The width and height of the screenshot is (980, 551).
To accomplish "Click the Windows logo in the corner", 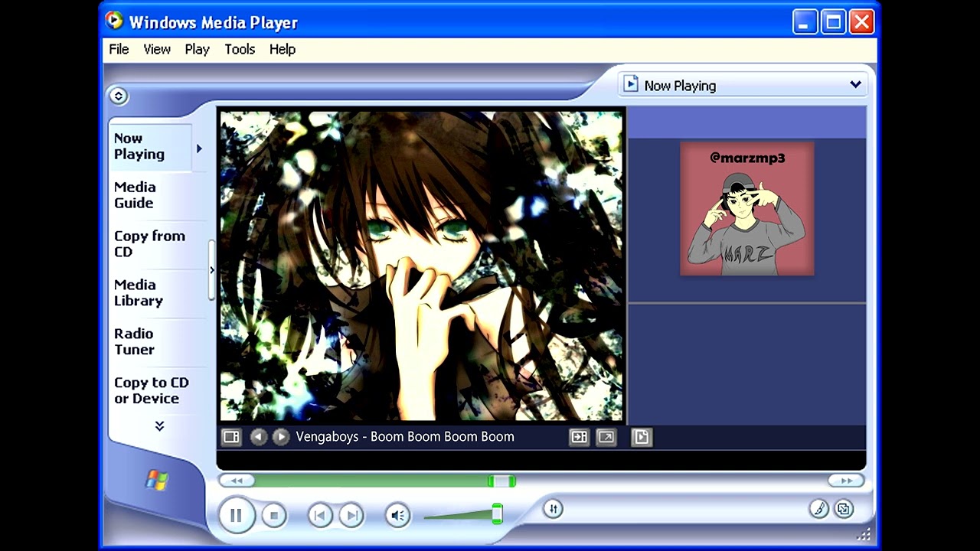I will tap(157, 480).
